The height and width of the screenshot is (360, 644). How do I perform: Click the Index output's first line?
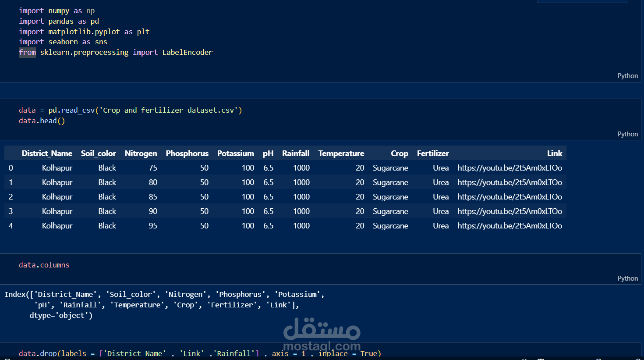click(x=164, y=294)
